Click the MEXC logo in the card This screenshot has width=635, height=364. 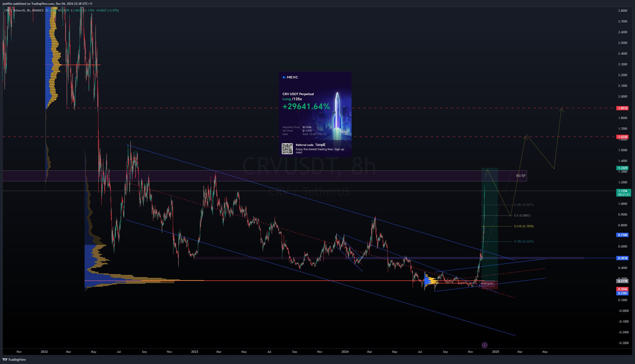pos(290,77)
